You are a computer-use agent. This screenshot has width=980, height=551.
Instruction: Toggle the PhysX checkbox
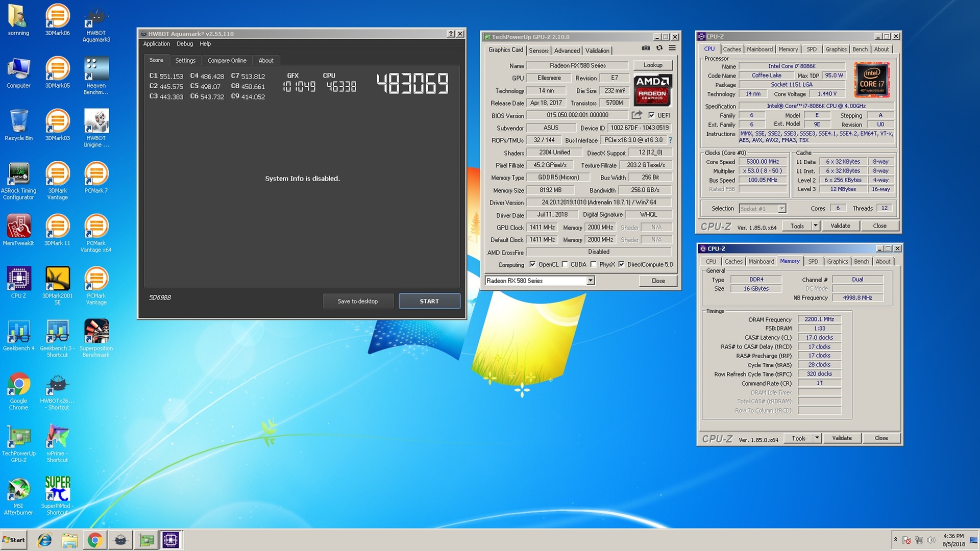click(x=593, y=264)
